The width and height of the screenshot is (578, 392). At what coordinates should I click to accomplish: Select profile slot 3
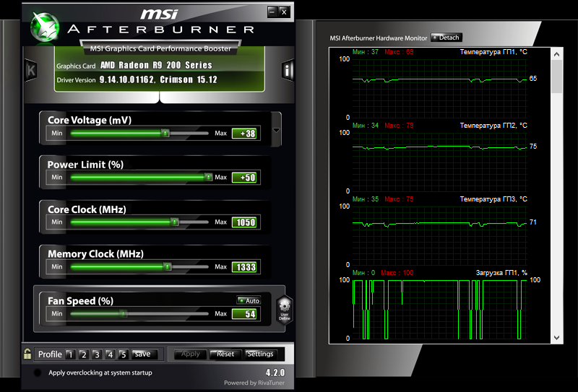coord(97,354)
